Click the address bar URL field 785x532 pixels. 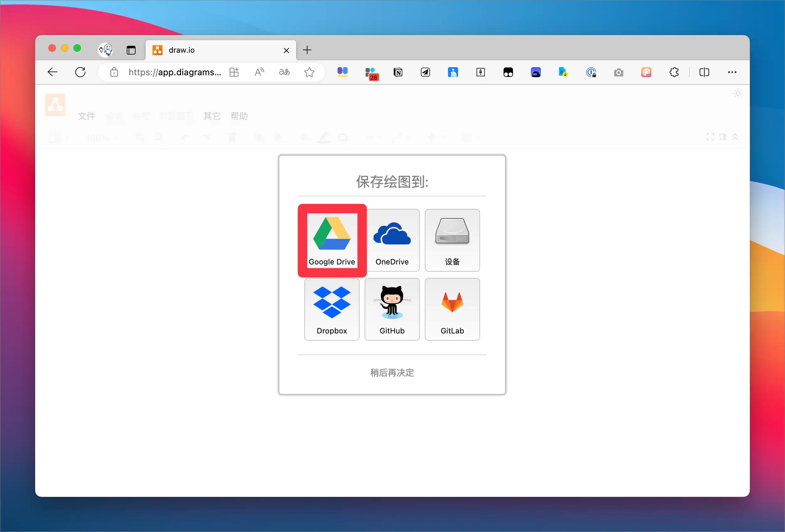coord(175,72)
